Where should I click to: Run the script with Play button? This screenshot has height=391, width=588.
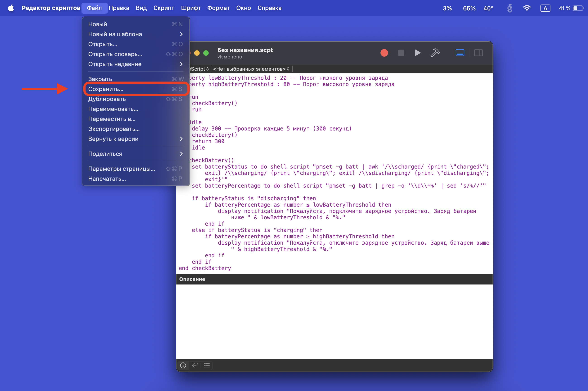(x=417, y=53)
